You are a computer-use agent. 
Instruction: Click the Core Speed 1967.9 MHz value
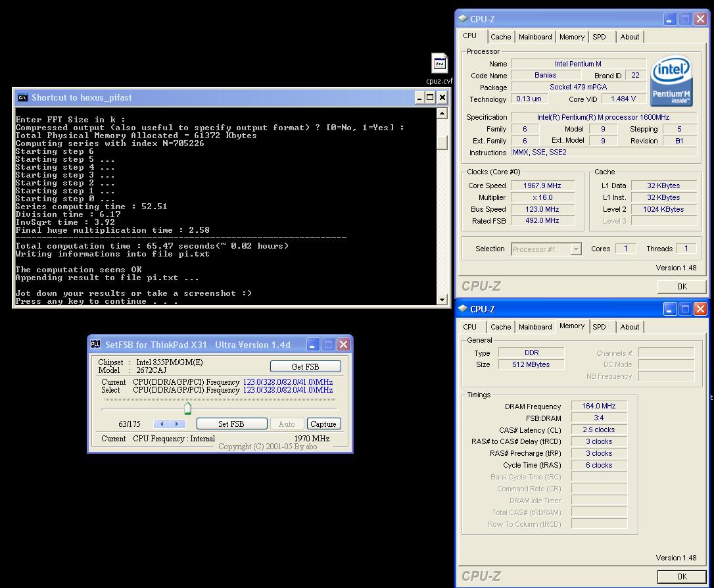tap(542, 185)
